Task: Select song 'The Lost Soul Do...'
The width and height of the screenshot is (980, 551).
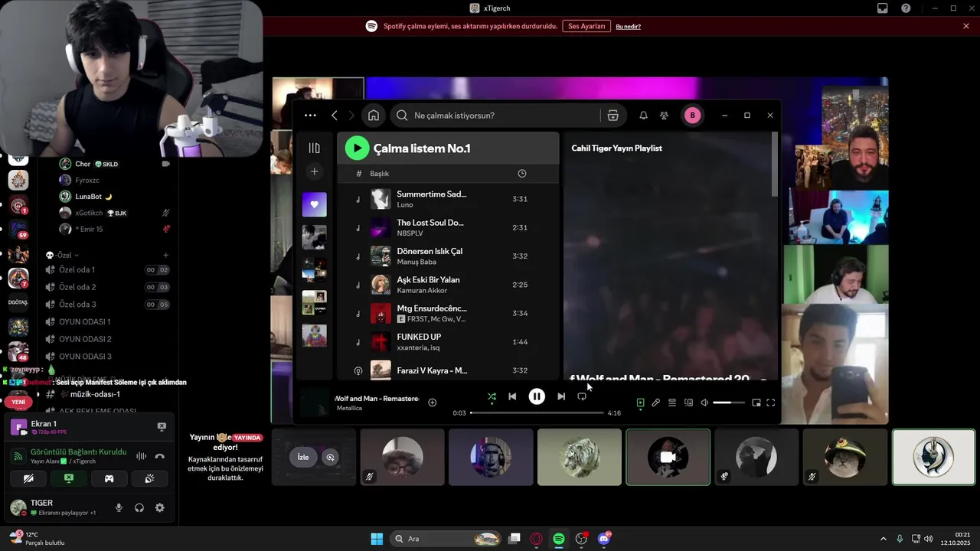Action: (448, 227)
